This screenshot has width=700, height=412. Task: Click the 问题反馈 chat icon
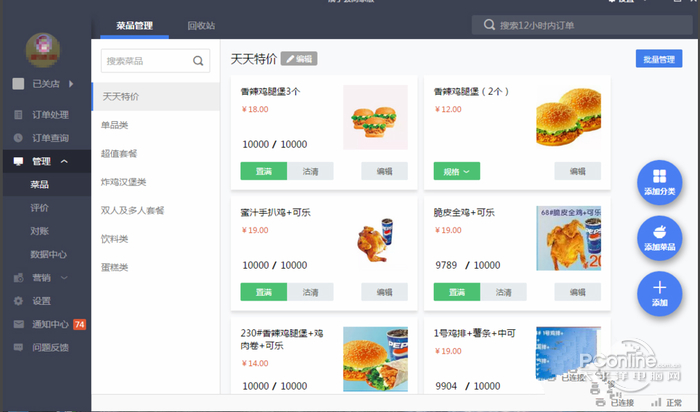18,347
